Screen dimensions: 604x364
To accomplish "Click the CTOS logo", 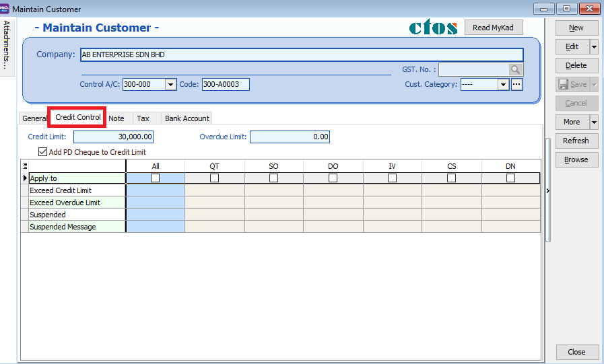I will click(433, 28).
